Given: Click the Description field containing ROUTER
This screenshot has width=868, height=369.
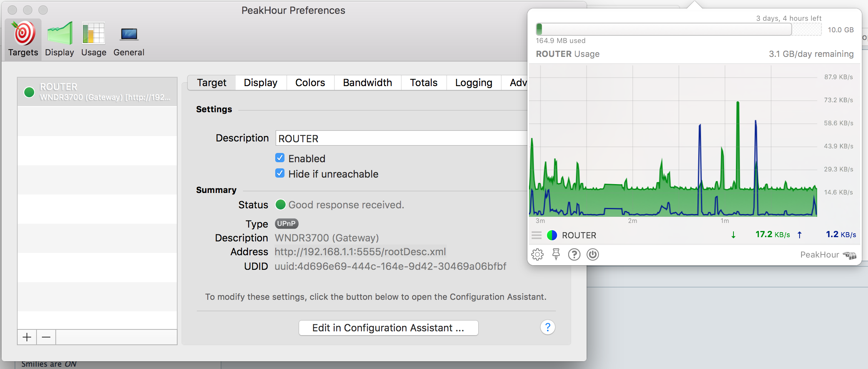Looking at the screenshot, I should point(401,138).
